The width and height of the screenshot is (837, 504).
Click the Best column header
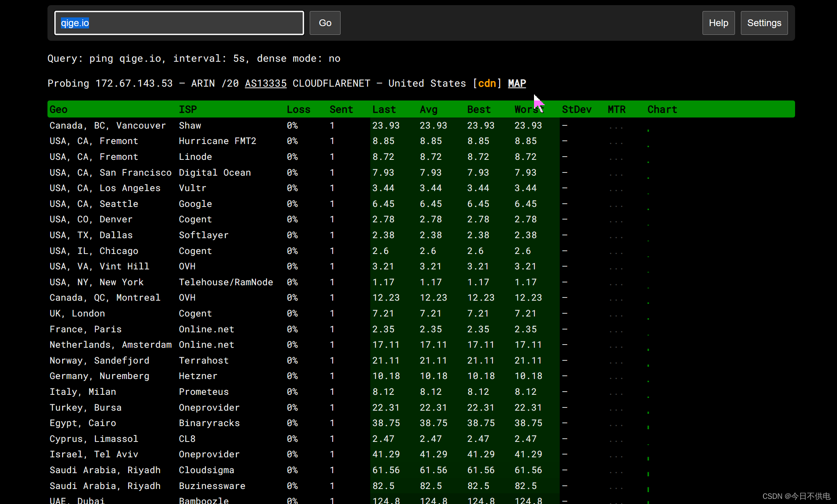pos(479,110)
